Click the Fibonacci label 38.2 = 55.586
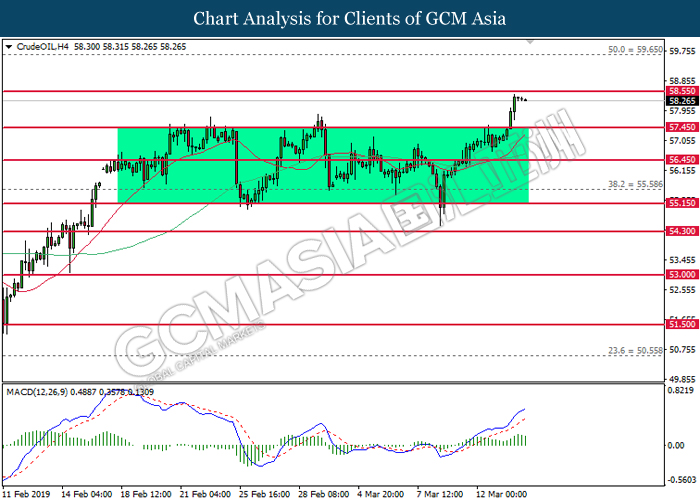The width and height of the screenshot is (700, 500). click(636, 184)
